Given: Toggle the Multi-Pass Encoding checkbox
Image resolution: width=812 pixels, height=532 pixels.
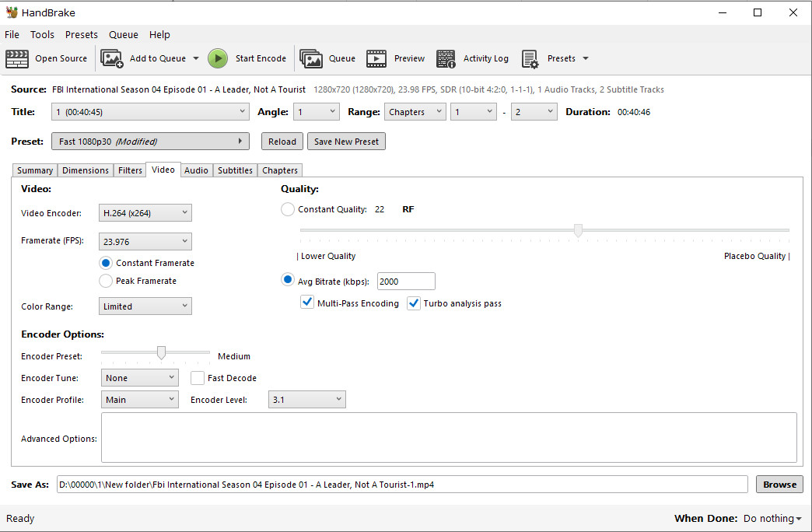Looking at the screenshot, I should [307, 303].
